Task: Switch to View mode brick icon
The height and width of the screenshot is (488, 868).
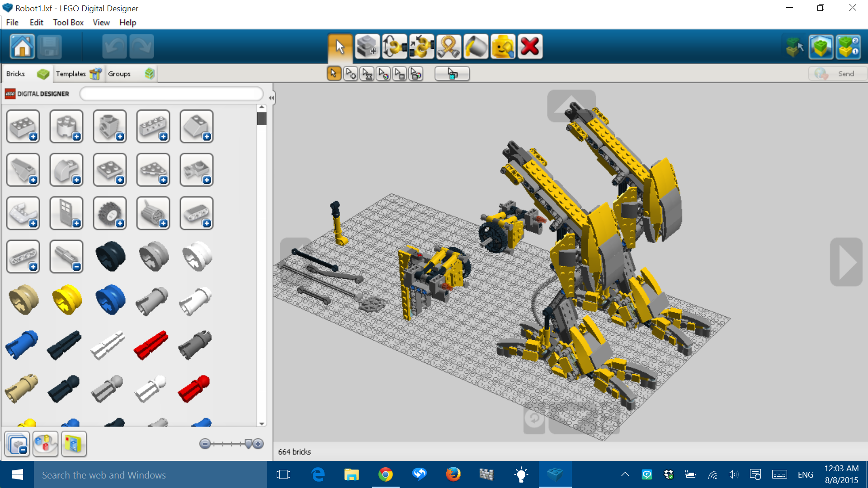Action: point(821,46)
